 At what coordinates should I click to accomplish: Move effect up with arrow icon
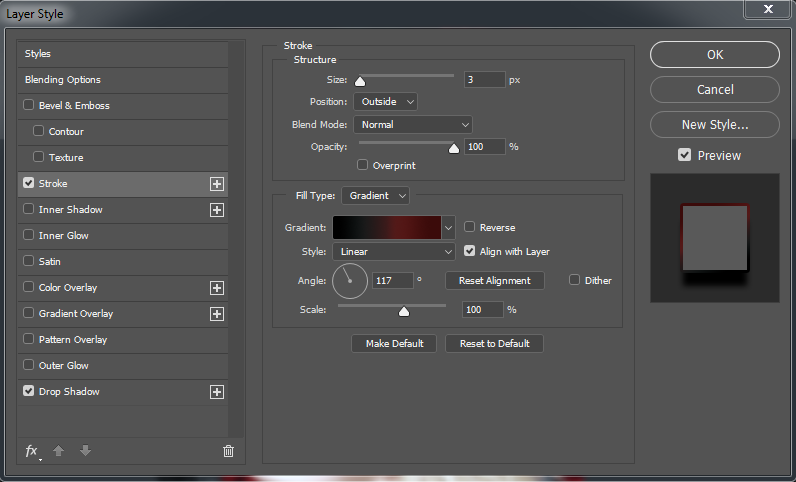58,451
